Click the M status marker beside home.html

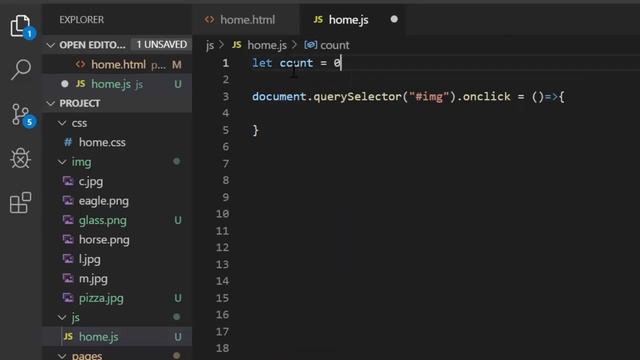click(177, 64)
